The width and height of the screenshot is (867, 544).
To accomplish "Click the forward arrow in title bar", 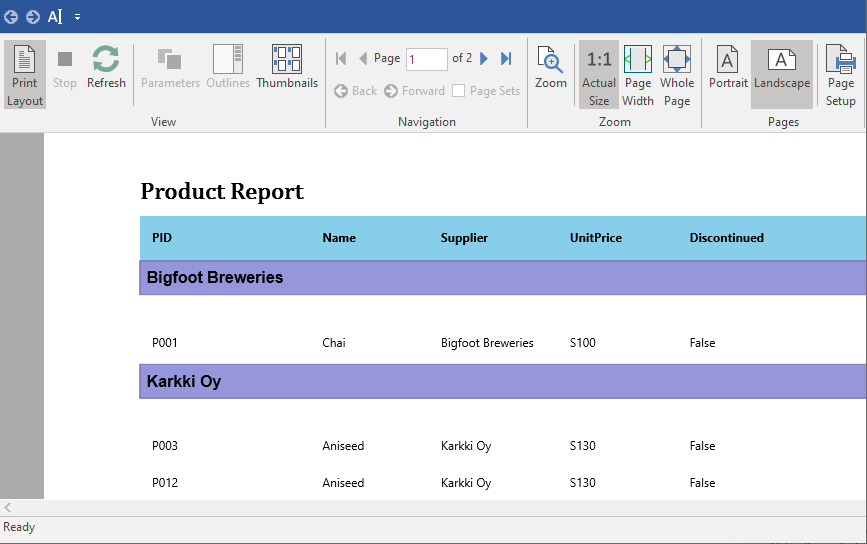I will 33,17.
